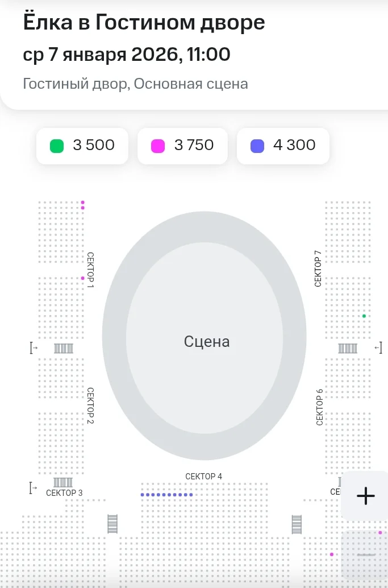
Task: Zoom in with the plus button
Action: coord(365,496)
